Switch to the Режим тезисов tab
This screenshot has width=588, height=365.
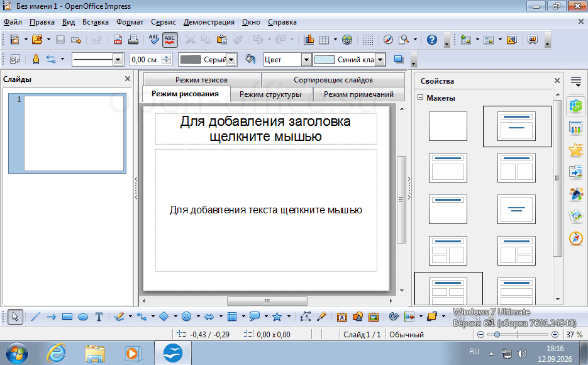[201, 80]
